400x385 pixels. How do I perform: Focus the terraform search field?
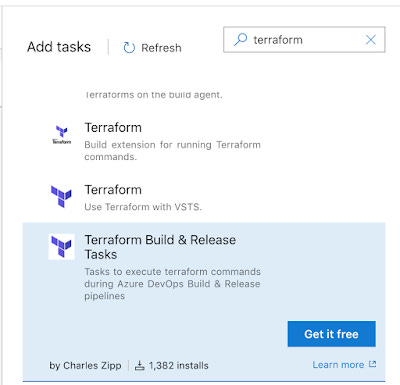[304, 40]
